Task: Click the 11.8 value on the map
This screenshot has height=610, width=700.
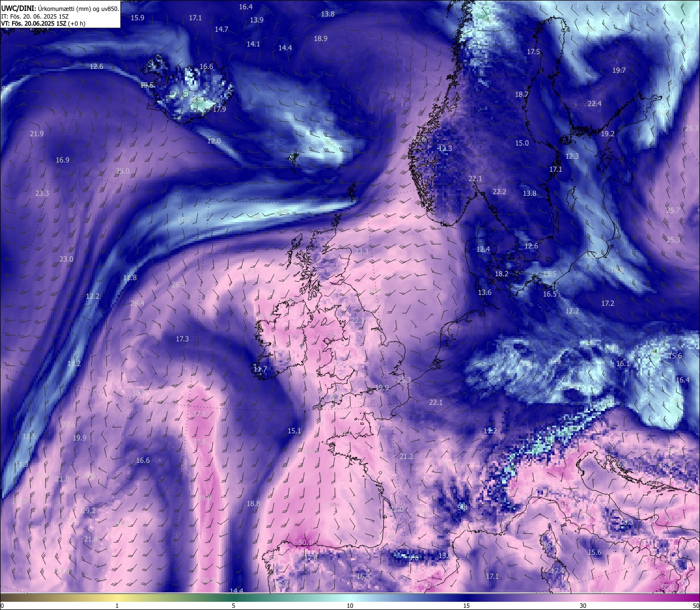Action: coord(130,278)
